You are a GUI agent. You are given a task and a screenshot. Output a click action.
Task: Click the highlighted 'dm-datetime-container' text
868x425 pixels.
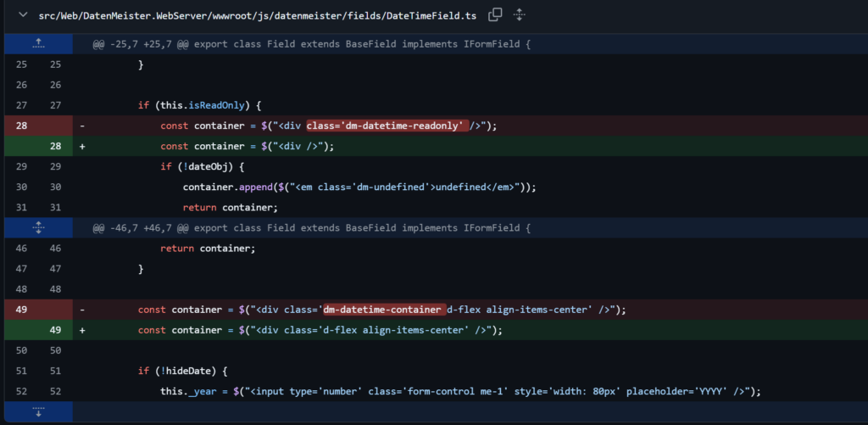(383, 310)
